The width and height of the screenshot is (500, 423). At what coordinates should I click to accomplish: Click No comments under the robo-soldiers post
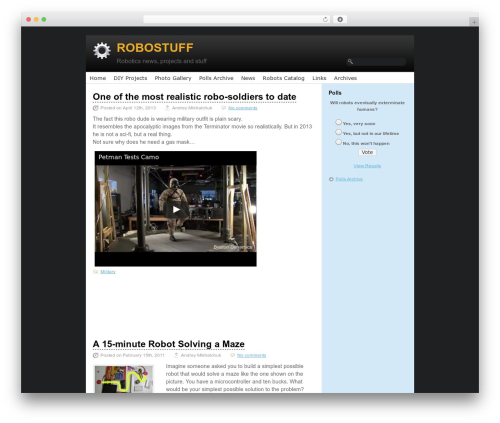[243, 108]
